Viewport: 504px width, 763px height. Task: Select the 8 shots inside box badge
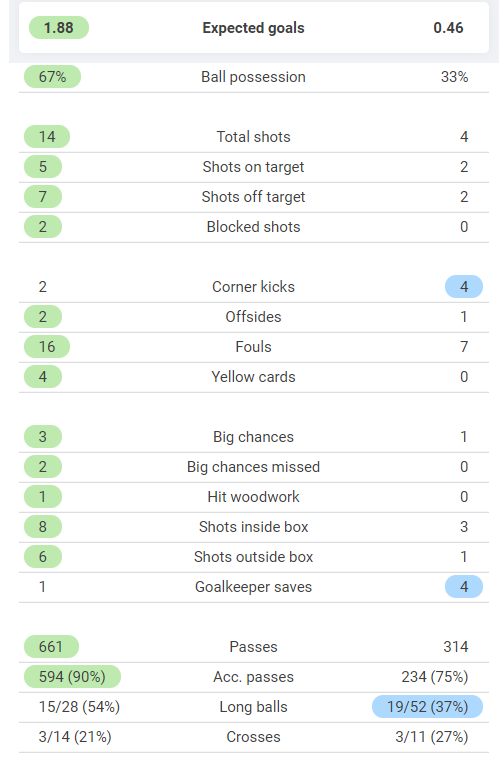[43, 527]
